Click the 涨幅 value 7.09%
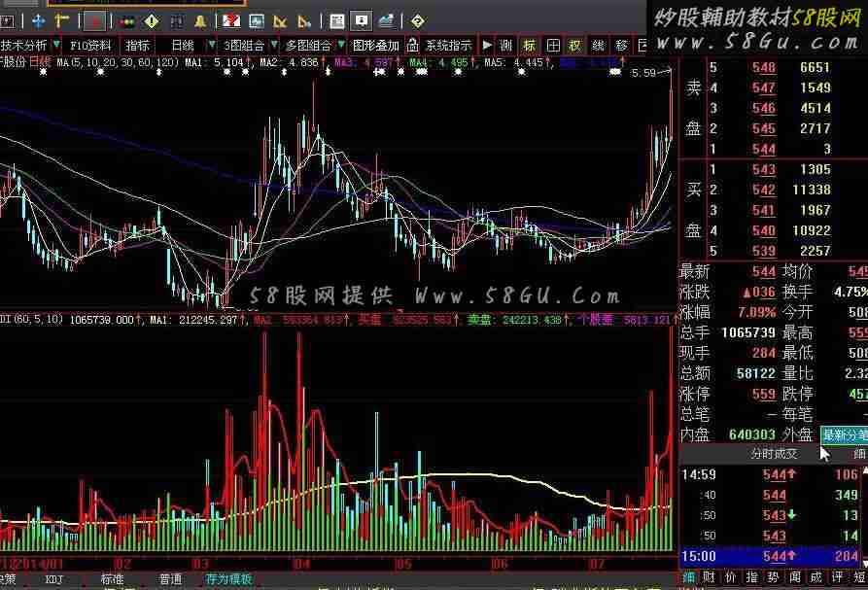This screenshot has width=868, height=590. [x=756, y=312]
